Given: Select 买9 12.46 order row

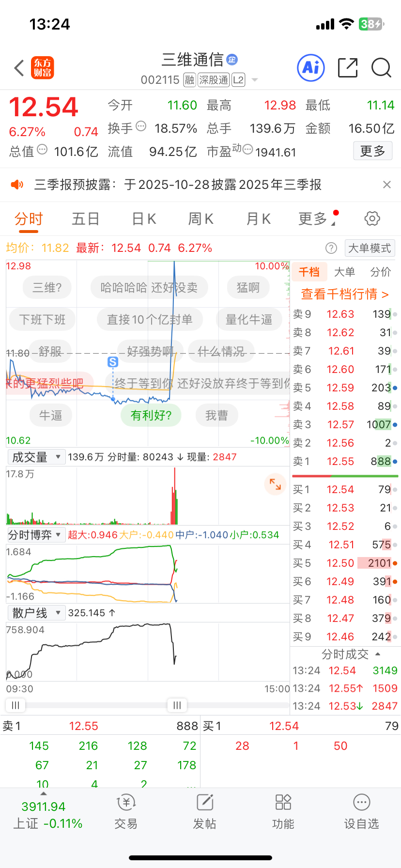Looking at the screenshot, I should 345,637.
